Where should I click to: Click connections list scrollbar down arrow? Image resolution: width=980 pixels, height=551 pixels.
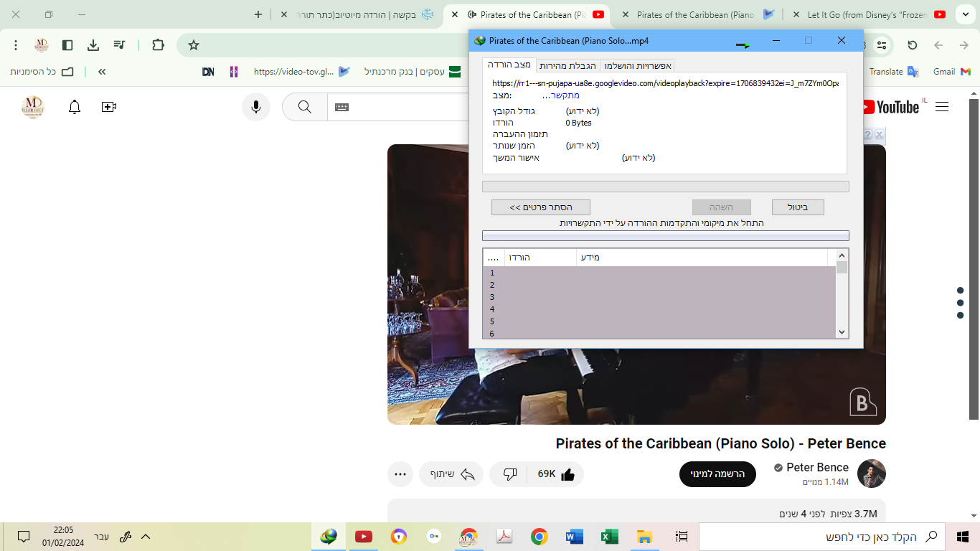click(842, 332)
